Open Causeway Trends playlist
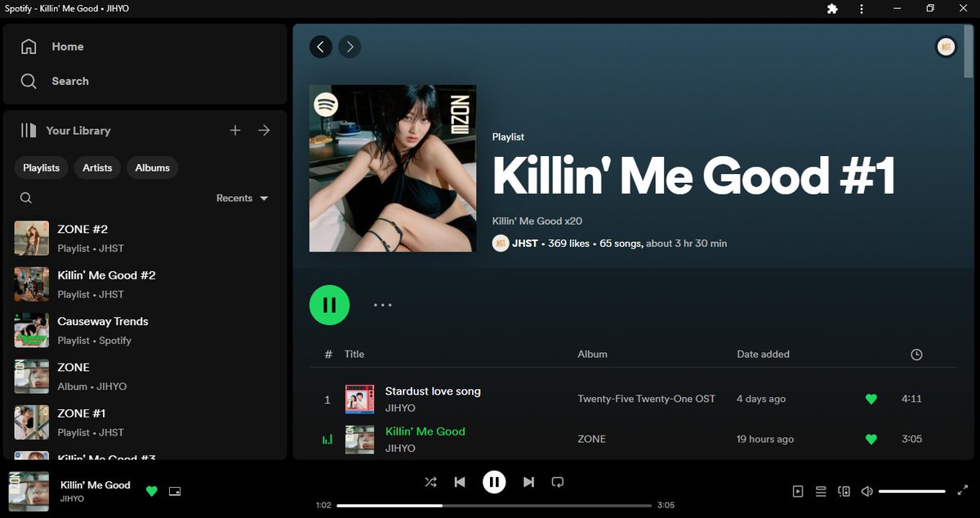The image size is (980, 518). click(x=145, y=330)
